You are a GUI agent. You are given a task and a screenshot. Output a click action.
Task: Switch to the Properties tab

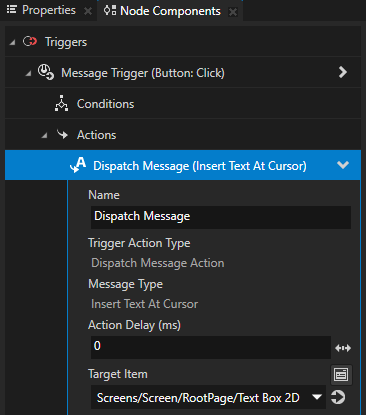[x=48, y=10]
